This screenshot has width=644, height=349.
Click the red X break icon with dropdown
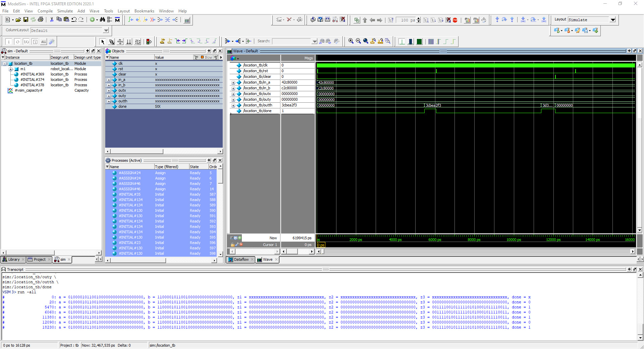(x=289, y=20)
